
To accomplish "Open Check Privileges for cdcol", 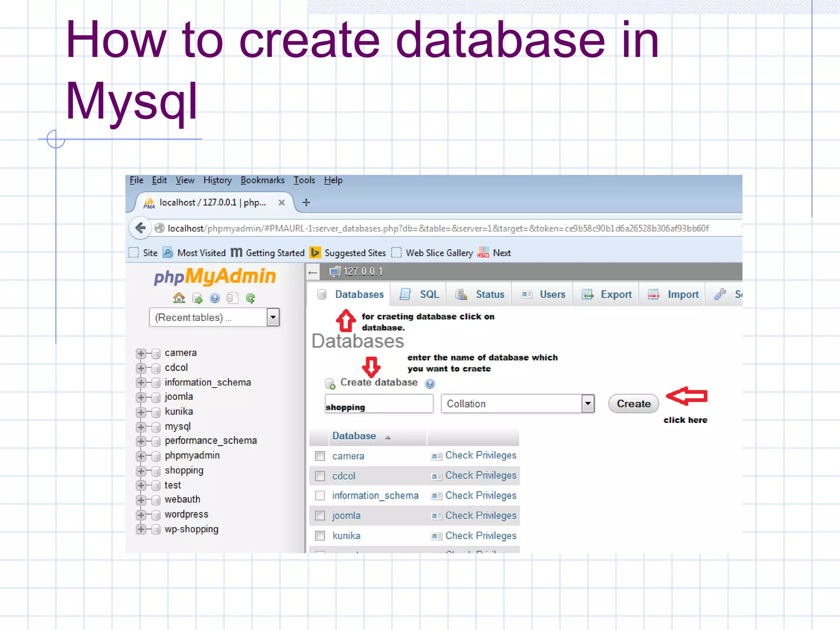I will pos(481,476).
